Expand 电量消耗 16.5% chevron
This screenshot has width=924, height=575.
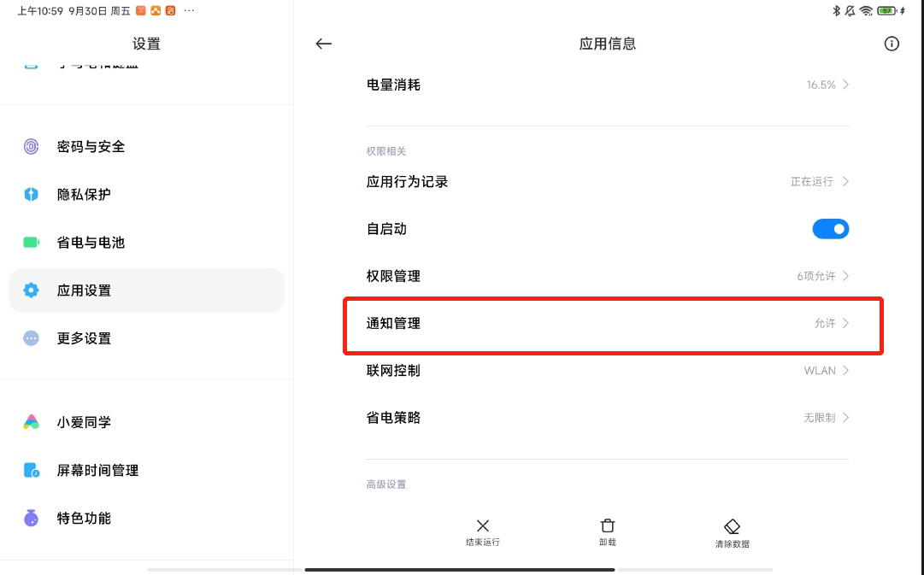coord(845,85)
